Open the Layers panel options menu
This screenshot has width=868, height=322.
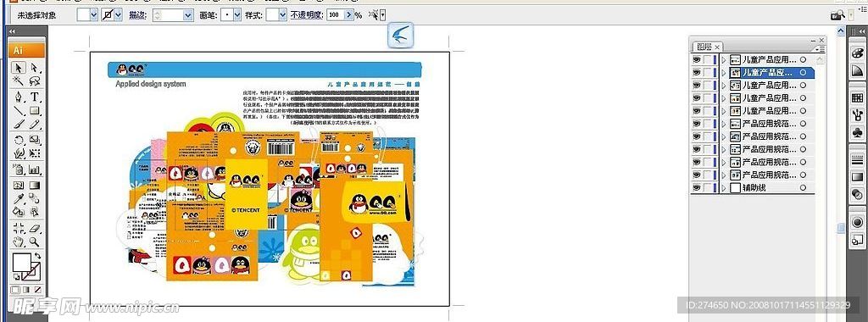(x=821, y=49)
